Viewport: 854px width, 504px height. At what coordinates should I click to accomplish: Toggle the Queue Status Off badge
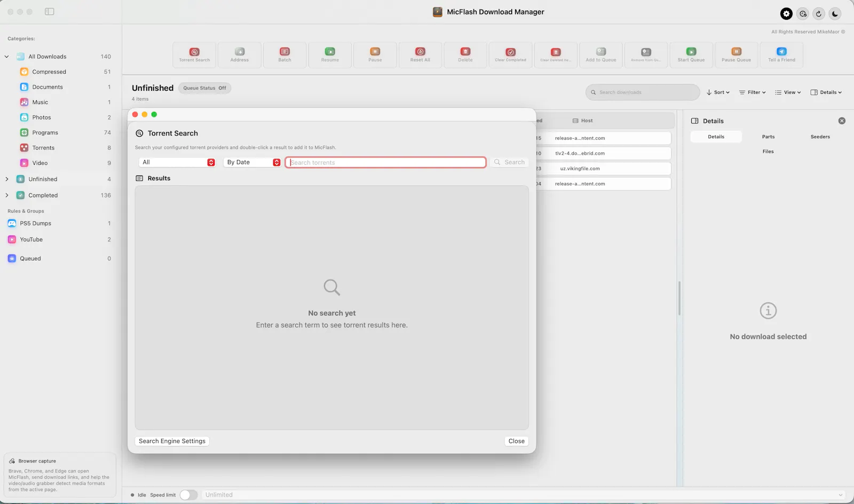205,88
